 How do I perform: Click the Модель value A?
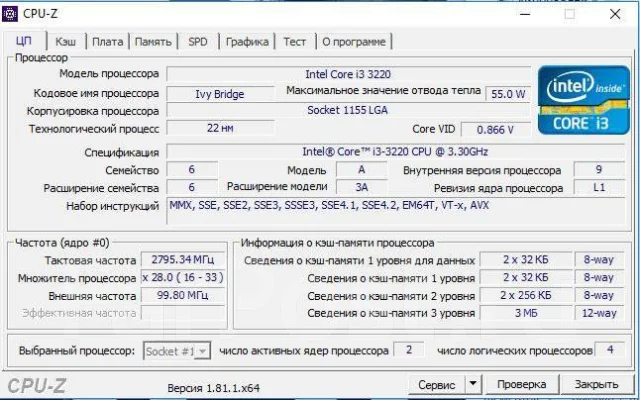tap(361, 169)
